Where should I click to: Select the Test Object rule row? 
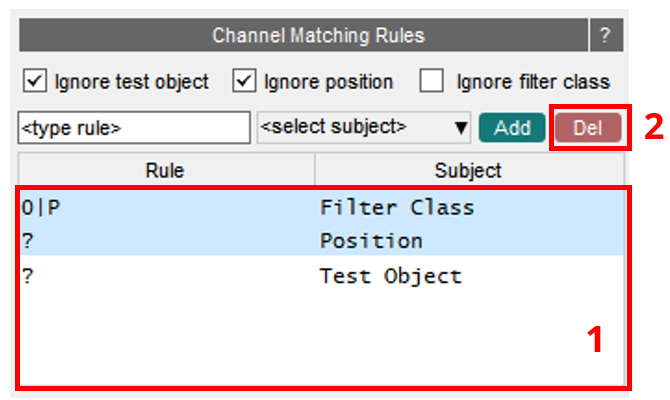[x=322, y=276]
